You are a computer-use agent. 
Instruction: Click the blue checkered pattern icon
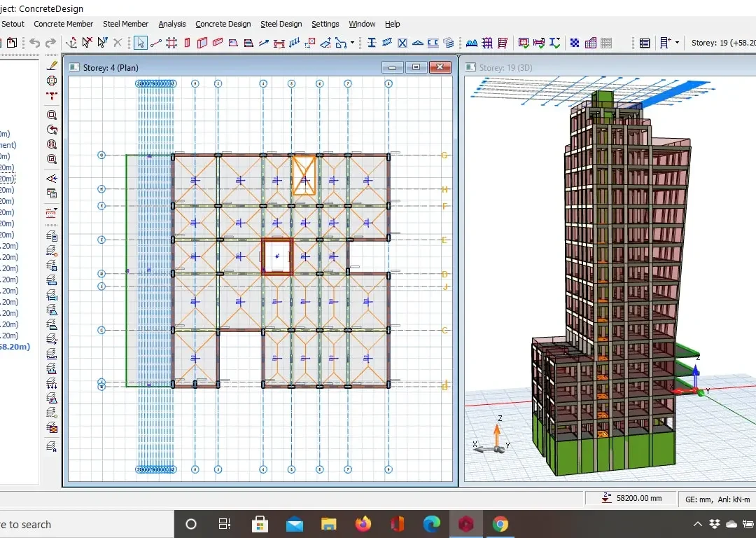575,43
